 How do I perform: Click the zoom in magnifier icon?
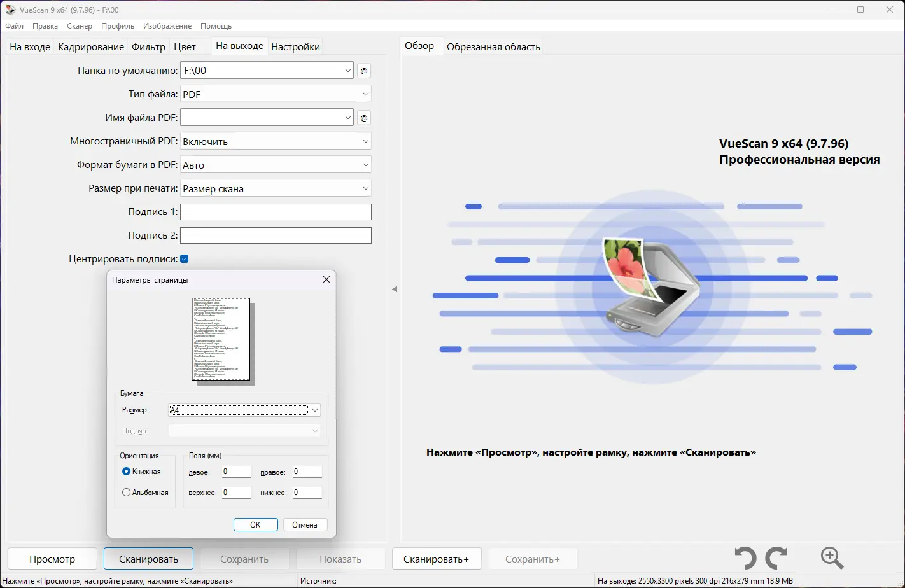832,558
